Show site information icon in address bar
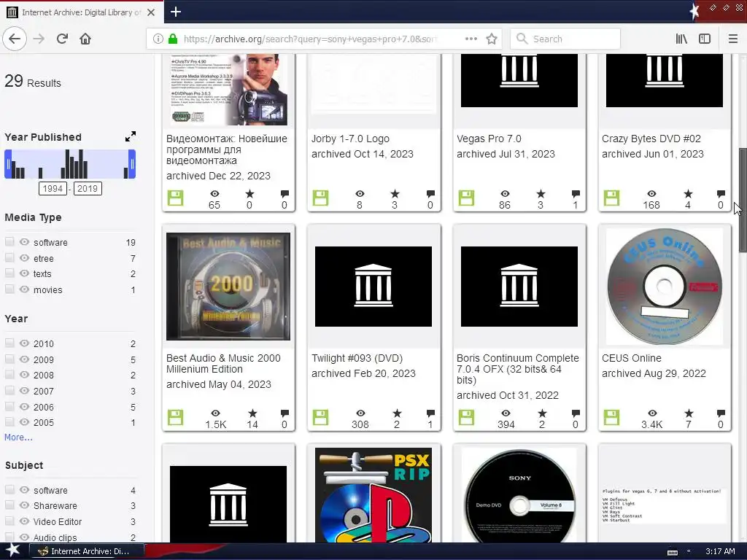 [x=158, y=39]
